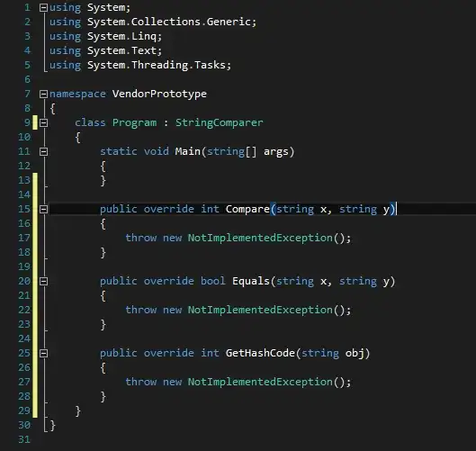Viewport: 476px width, 451px height.
Task: Click the args parameter in Main
Action: click(275, 151)
